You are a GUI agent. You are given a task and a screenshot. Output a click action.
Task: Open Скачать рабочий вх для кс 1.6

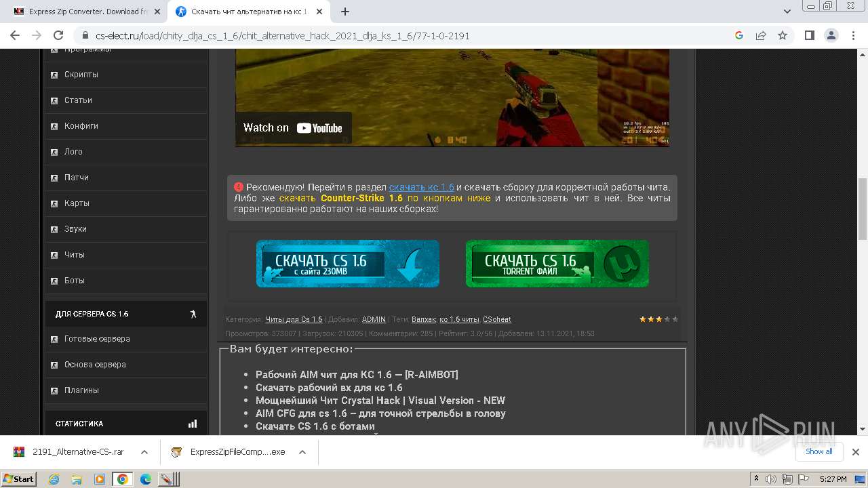tap(329, 388)
